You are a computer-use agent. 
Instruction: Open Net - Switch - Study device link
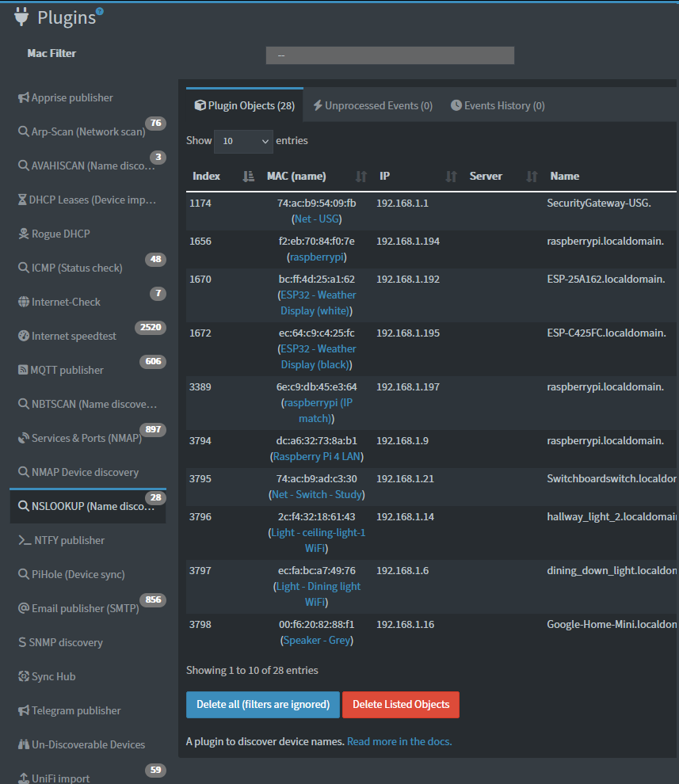(x=317, y=494)
